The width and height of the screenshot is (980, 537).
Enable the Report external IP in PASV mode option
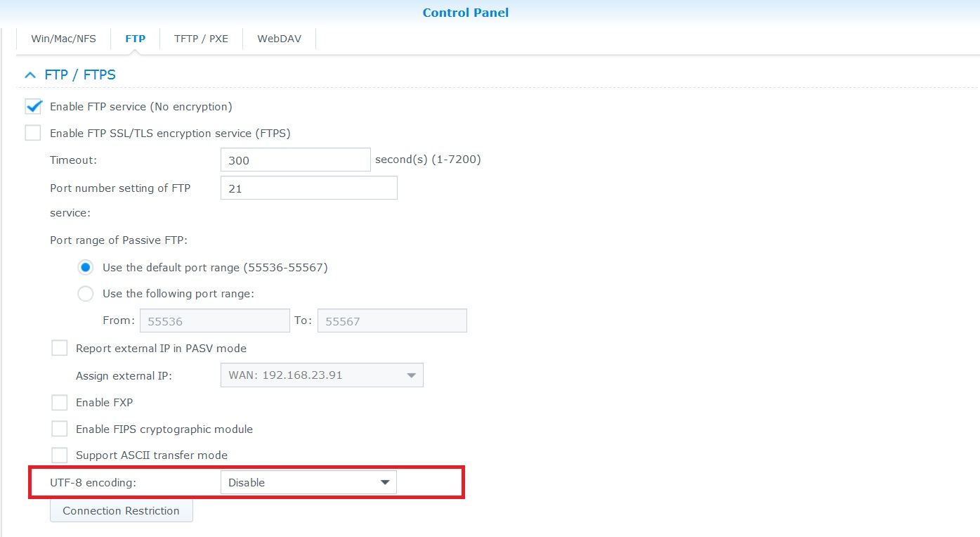point(59,347)
